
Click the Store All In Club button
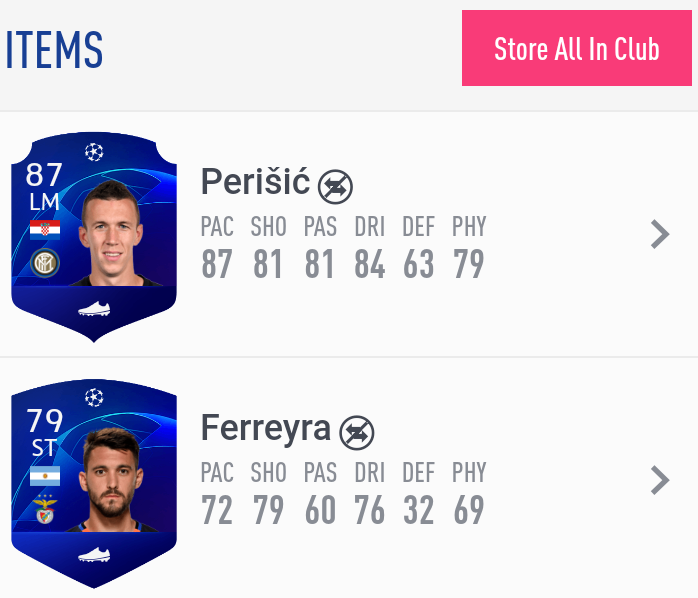(576, 49)
